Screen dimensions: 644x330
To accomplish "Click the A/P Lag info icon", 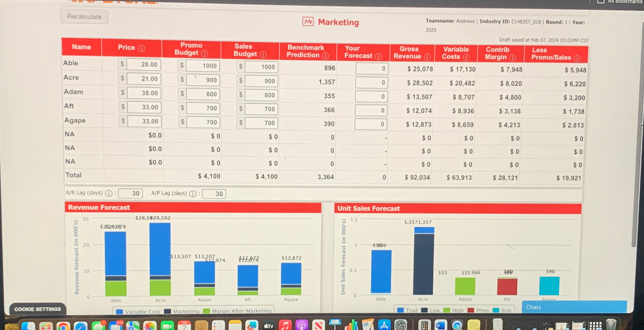I will click(x=193, y=194).
